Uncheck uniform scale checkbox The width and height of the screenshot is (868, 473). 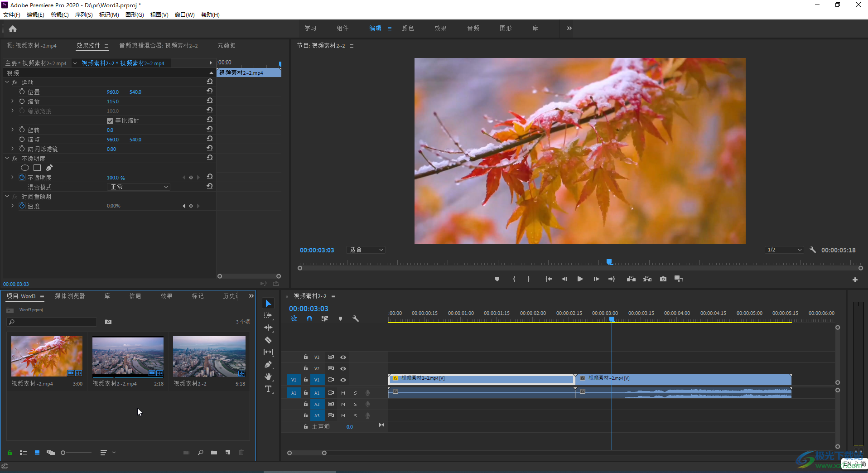pyautogui.click(x=110, y=121)
